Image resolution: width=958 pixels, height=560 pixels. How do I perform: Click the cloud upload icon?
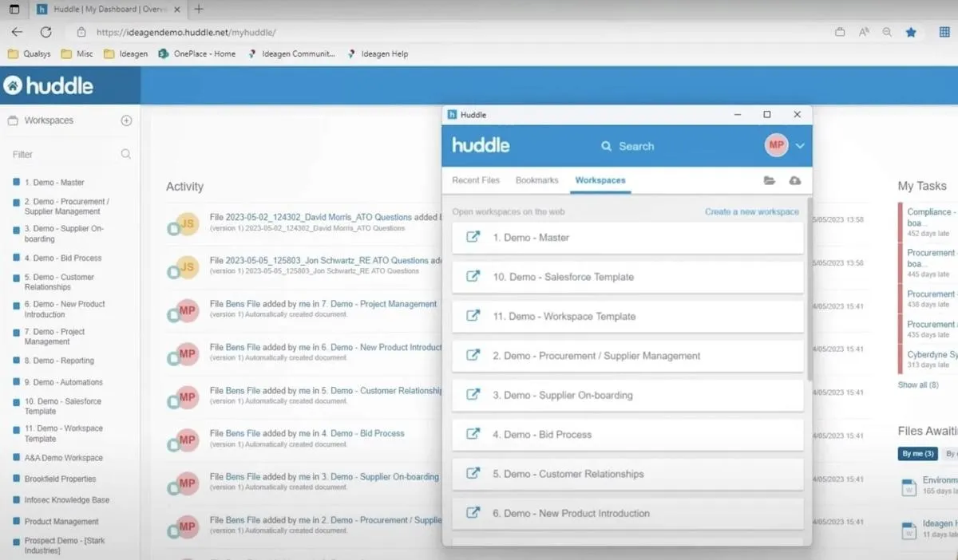(x=794, y=181)
